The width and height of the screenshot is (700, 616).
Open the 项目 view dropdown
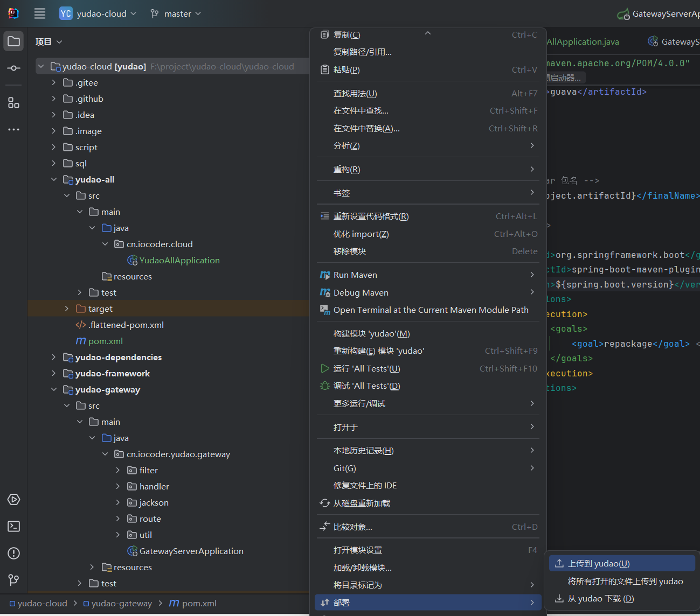(49, 42)
